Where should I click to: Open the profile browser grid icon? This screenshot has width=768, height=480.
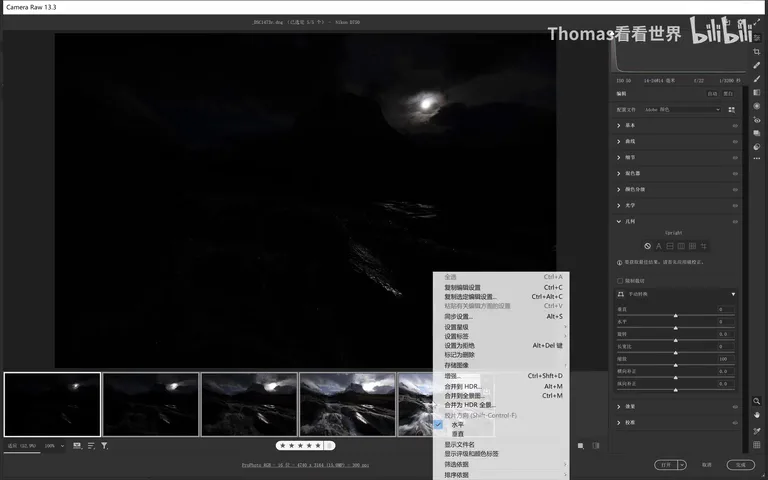pos(732,110)
